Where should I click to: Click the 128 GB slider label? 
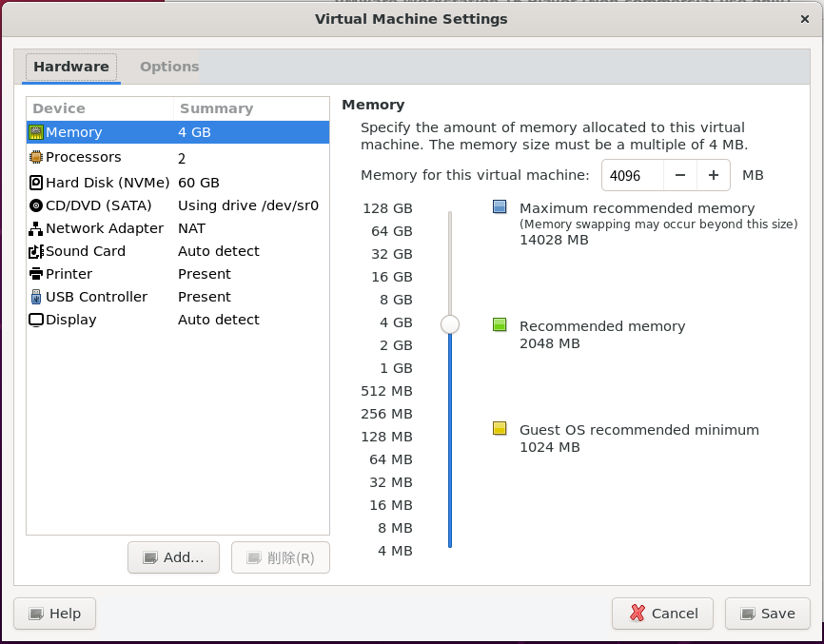(387, 208)
